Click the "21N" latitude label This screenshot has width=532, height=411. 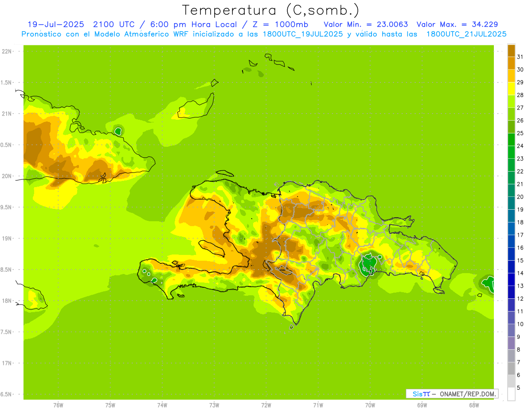coord(7,114)
